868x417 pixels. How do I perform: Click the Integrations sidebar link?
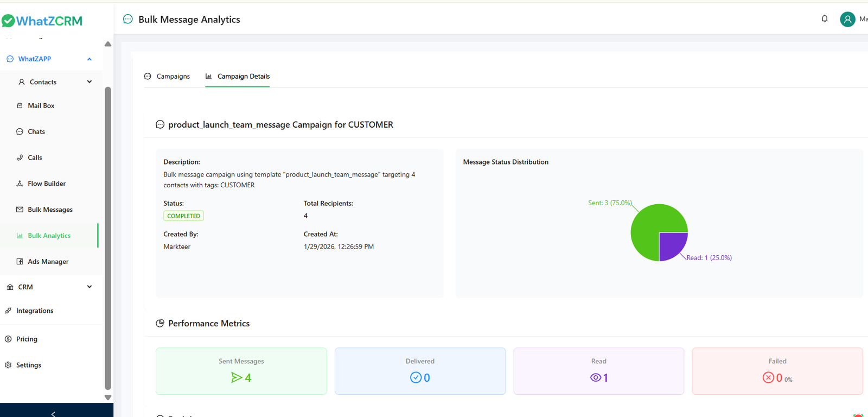tap(34, 311)
